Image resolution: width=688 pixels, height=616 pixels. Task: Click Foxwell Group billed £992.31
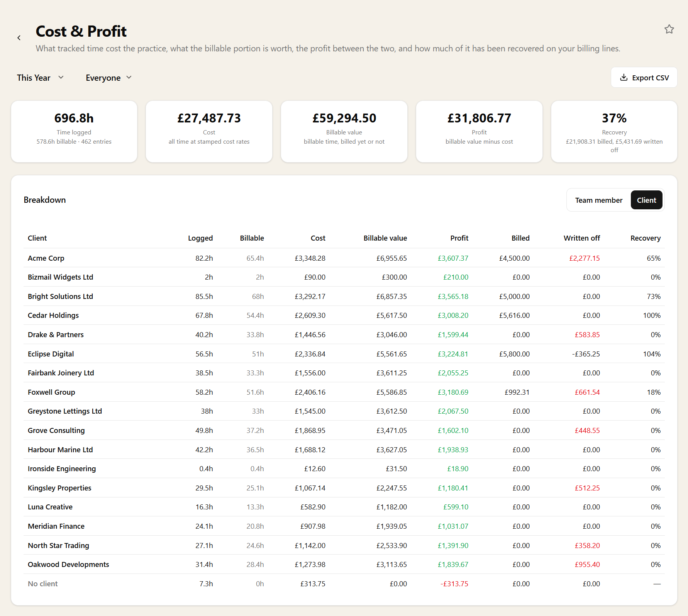click(x=517, y=392)
